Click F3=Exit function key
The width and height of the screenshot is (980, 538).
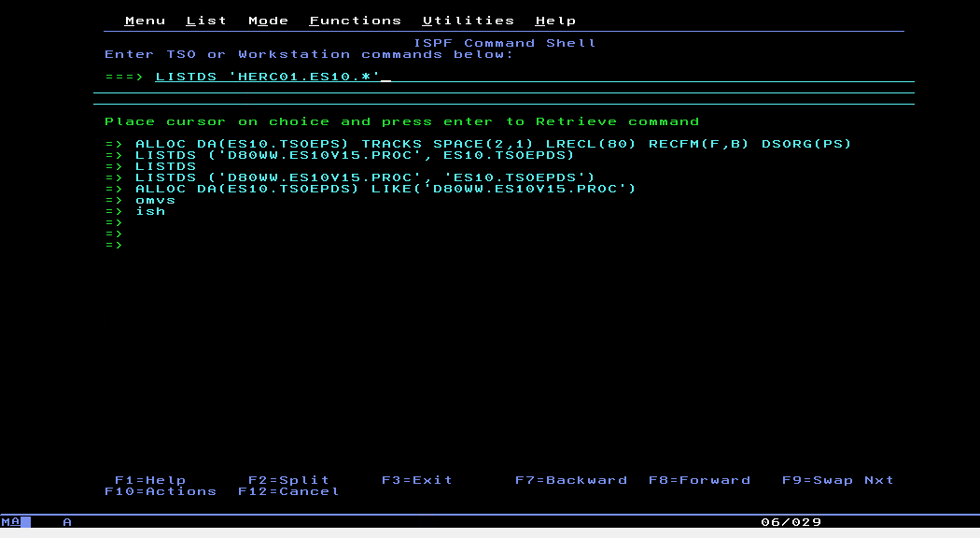417,480
